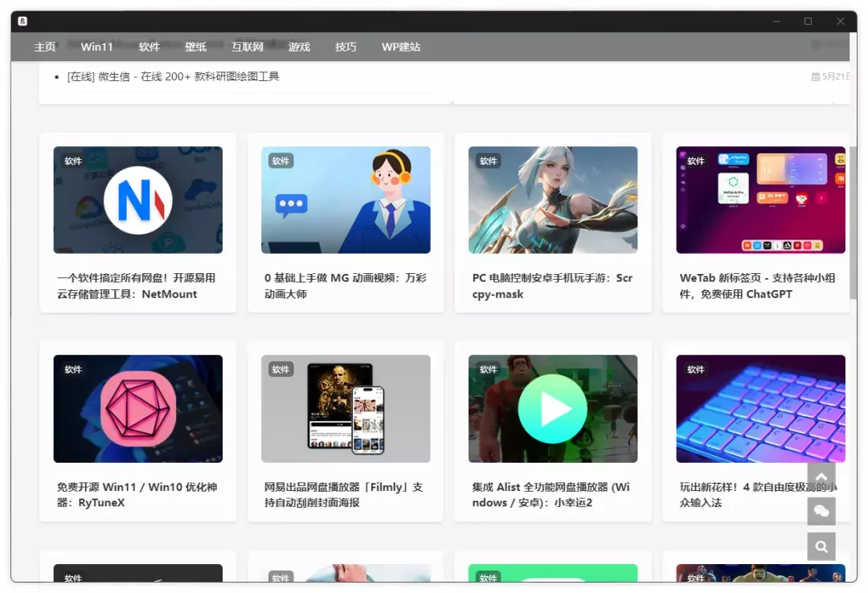This screenshot has width=868, height=593.
Task: Open the 互联网 navigation tab
Action: [247, 47]
